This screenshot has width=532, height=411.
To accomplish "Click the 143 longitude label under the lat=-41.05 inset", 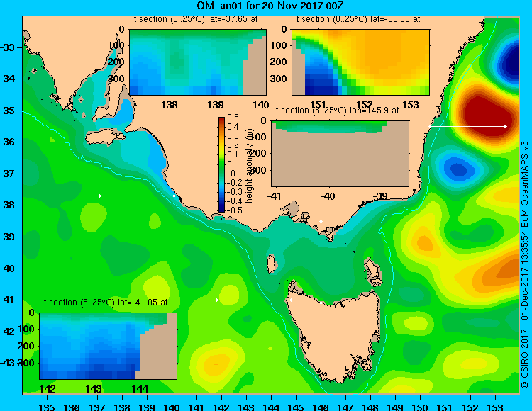I will (94, 389).
